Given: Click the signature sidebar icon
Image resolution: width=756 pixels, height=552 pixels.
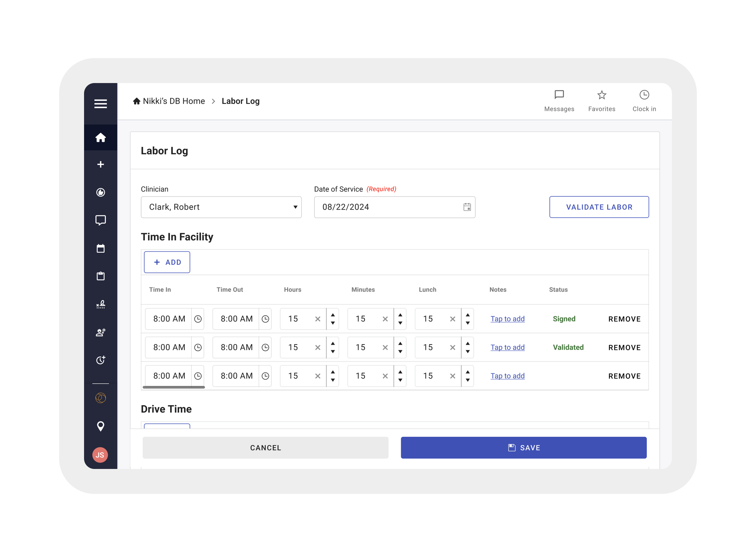Looking at the screenshot, I should (x=101, y=304).
